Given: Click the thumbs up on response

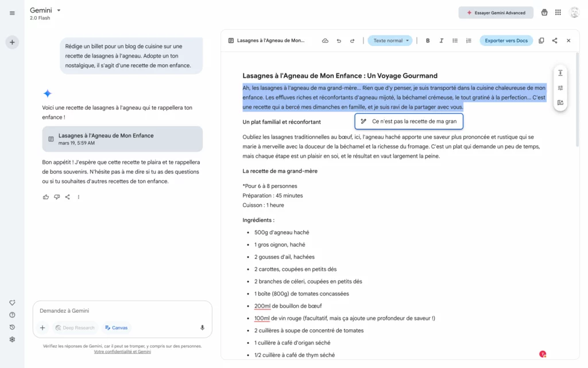Looking at the screenshot, I should click(x=46, y=197).
